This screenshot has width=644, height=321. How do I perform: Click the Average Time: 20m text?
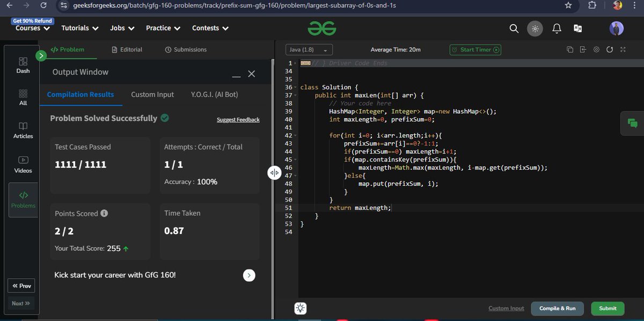pos(396,49)
